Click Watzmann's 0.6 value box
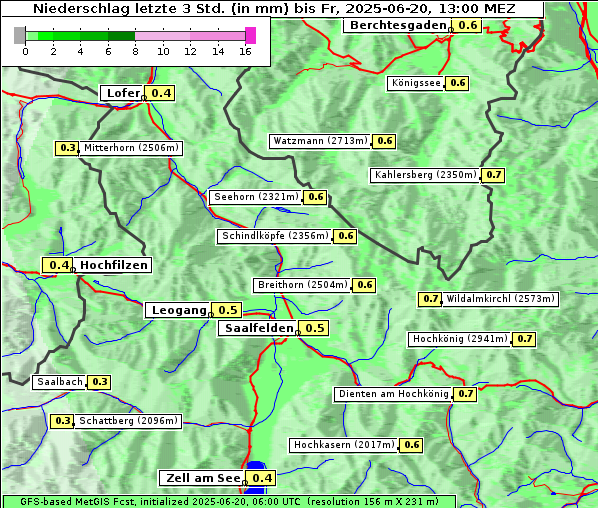 (x=384, y=141)
